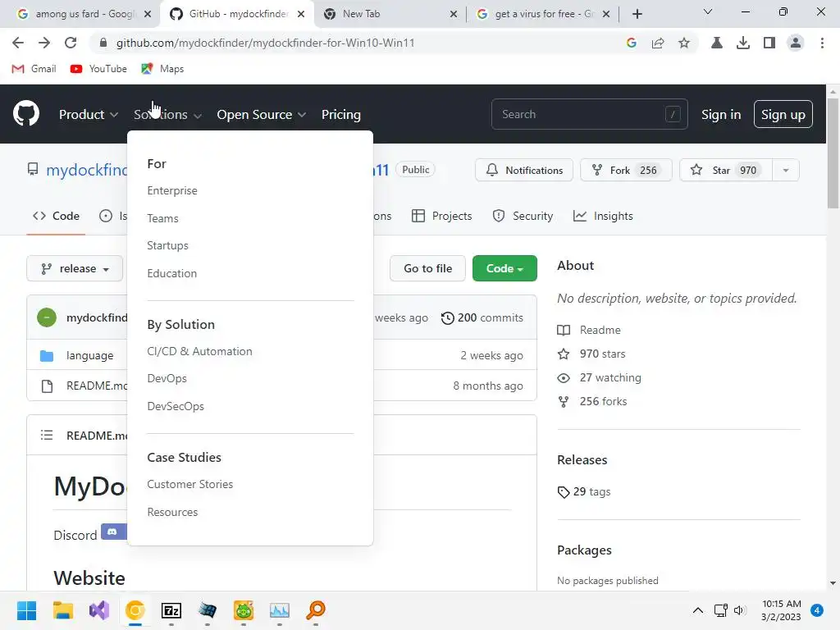Select Enterprise in Solutions menu

coord(172,190)
